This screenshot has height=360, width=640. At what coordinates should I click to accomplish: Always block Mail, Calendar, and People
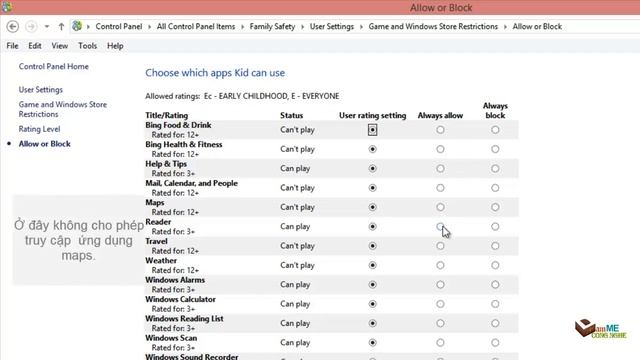(495, 188)
